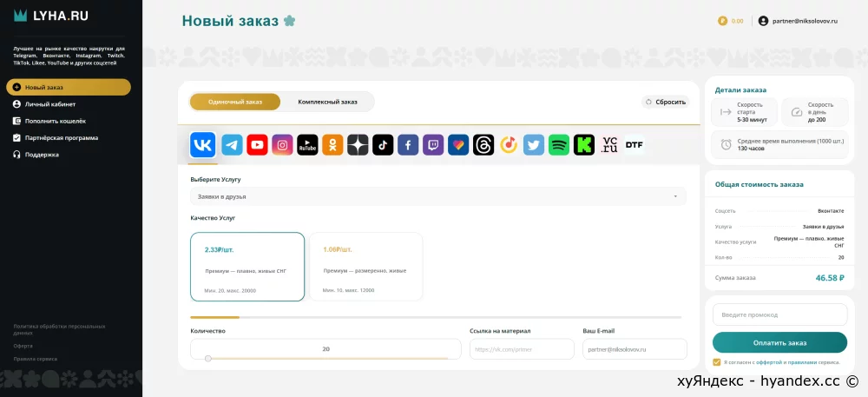Open the partner@niksolovov.ru account menu

pos(798,21)
